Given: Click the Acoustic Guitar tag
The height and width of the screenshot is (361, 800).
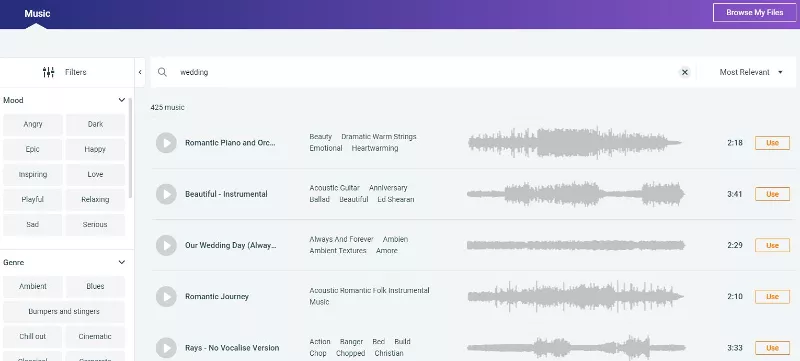Looking at the screenshot, I should pos(334,188).
